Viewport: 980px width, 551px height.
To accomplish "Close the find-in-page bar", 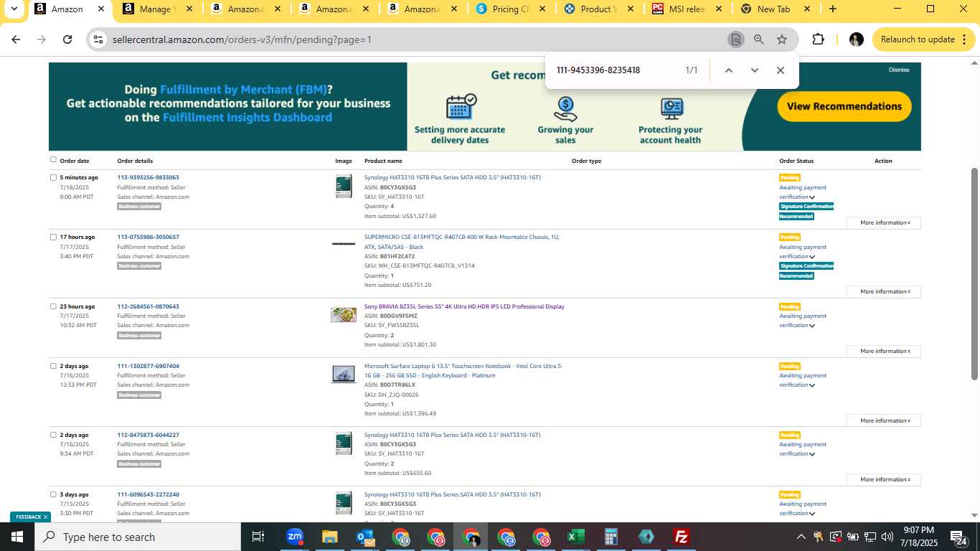I will coord(780,70).
